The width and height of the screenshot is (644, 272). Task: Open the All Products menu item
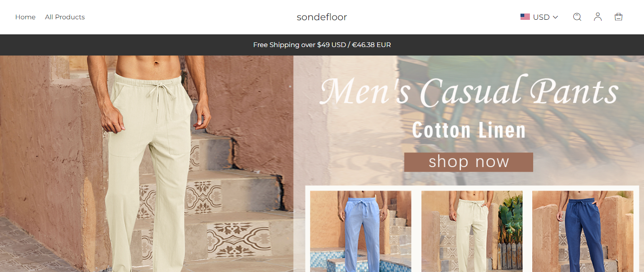pos(65,17)
